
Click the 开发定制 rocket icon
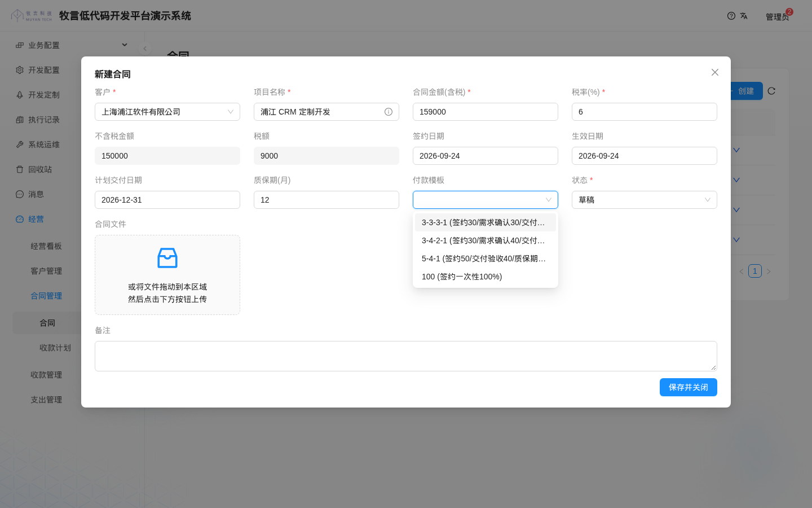(20, 95)
